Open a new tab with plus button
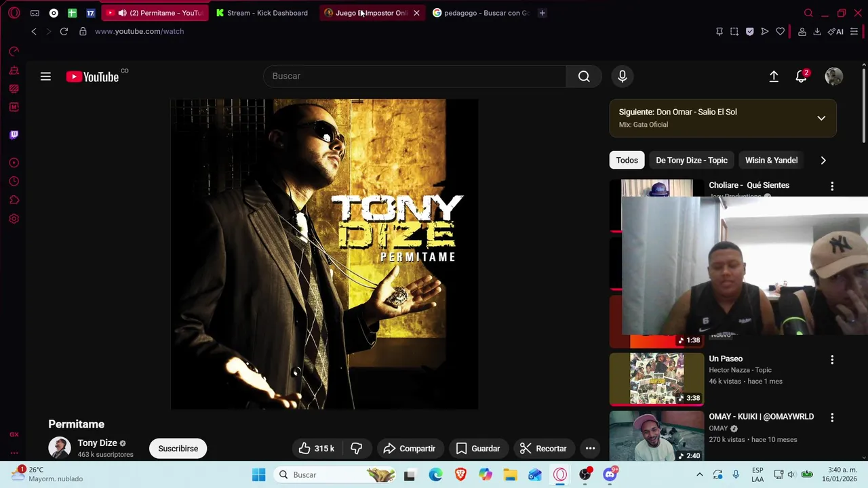The width and height of the screenshot is (868, 488). pos(542,13)
